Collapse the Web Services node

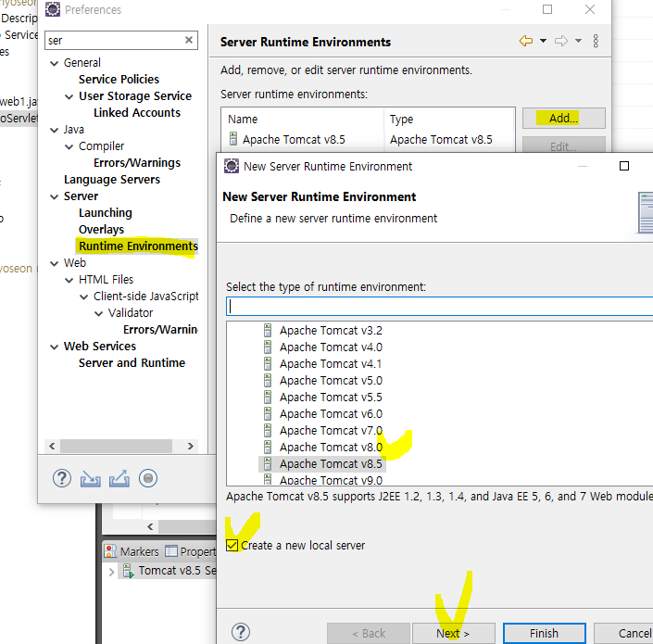tap(54, 347)
